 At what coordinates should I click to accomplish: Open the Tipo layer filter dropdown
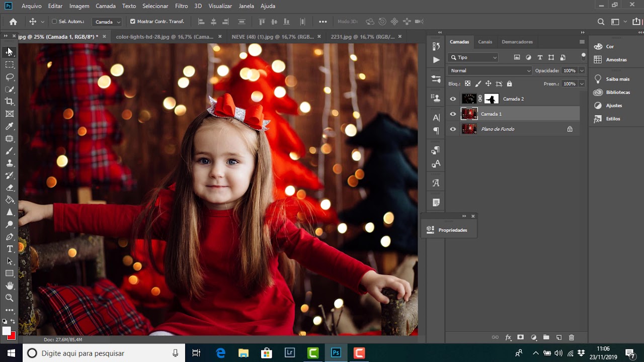coord(473,57)
